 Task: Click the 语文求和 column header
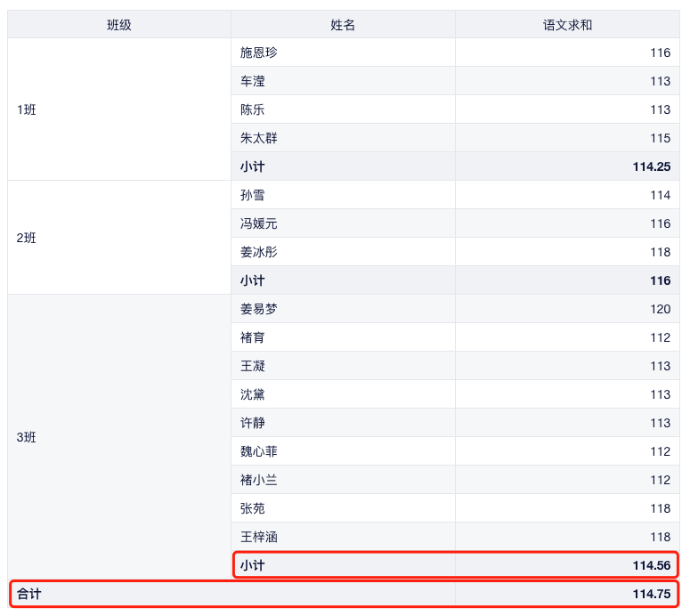(567, 25)
